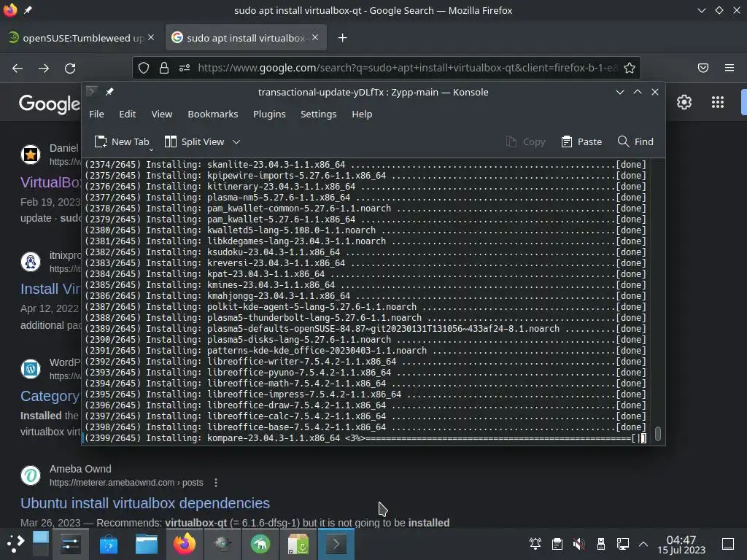The width and height of the screenshot is (747, 560).
Task: Maximize the Konsole window
Action: (637, 92)
